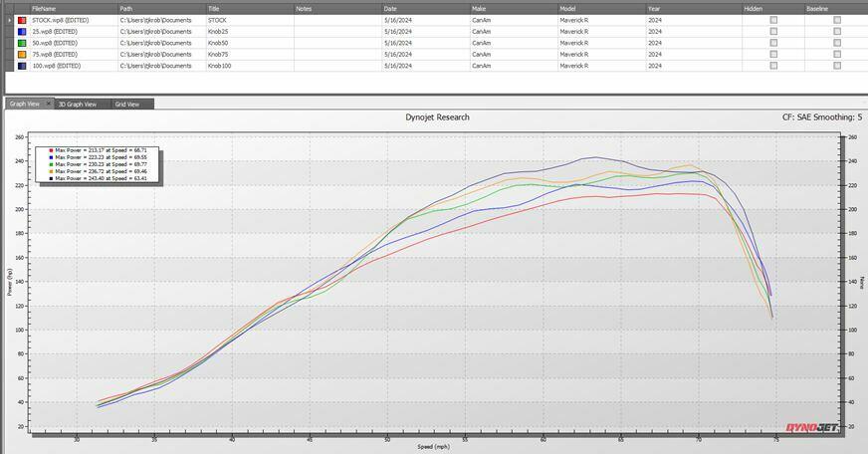Open the Grid View tab
The width and height of the screenshot is (868, 454).
tap(127, 105)
